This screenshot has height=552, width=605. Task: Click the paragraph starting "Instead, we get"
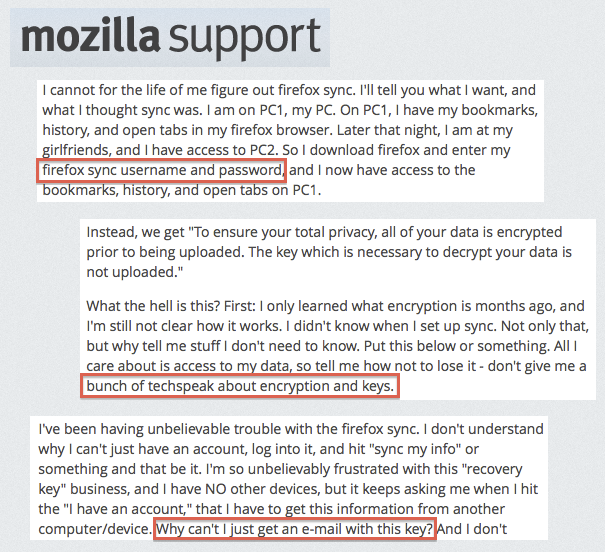click(329, 252)
